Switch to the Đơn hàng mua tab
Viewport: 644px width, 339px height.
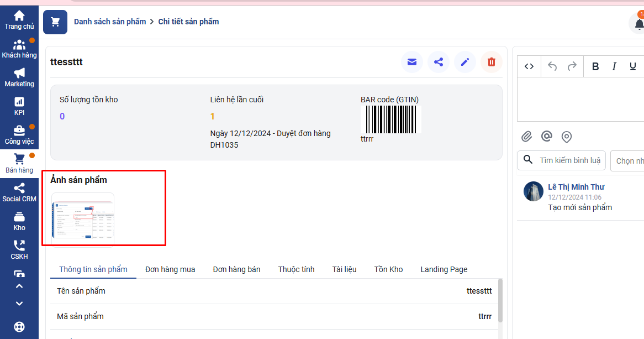pyautogui.click(x=170, y=269)
